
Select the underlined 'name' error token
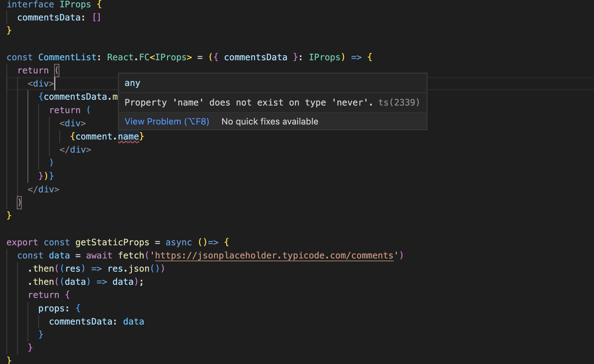(x=128, y=136)
